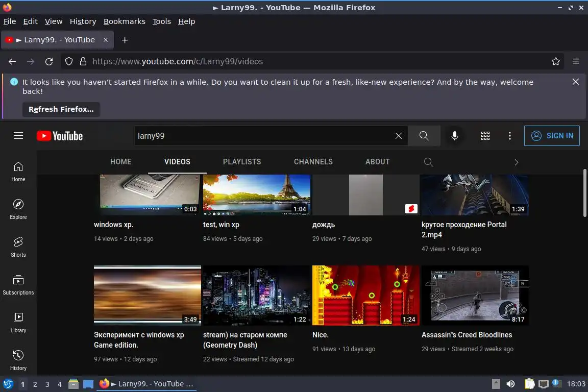
Task: Go to Home in sidebar
Action: (x=18, y=172)
